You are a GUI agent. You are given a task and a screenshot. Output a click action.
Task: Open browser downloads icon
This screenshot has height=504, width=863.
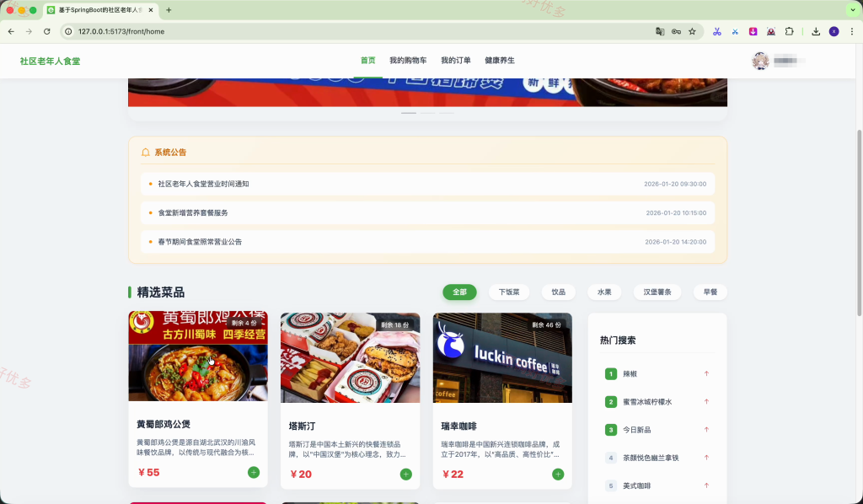(x=816, y=31)
